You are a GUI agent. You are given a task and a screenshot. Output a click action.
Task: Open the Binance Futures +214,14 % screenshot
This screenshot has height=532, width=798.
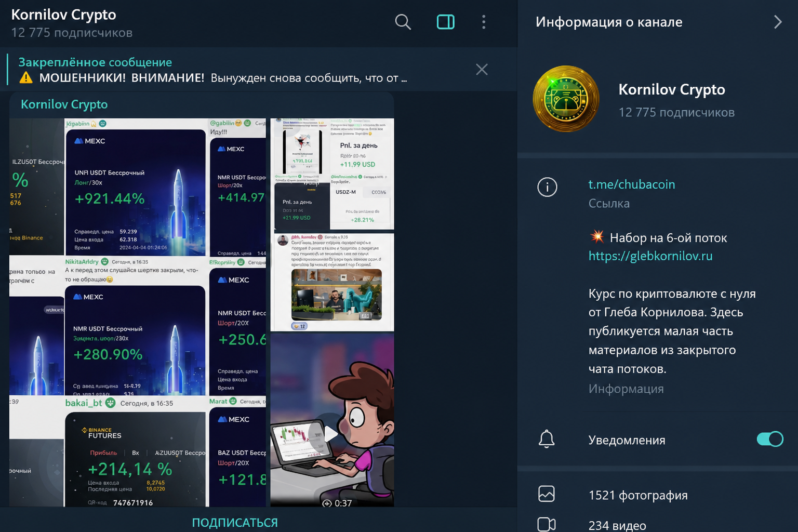click(135, 459)
